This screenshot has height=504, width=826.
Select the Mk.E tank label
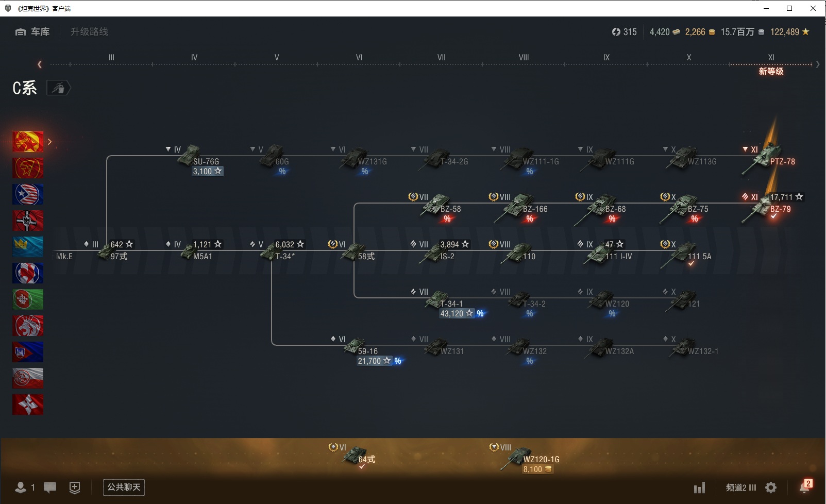[64, 256]
